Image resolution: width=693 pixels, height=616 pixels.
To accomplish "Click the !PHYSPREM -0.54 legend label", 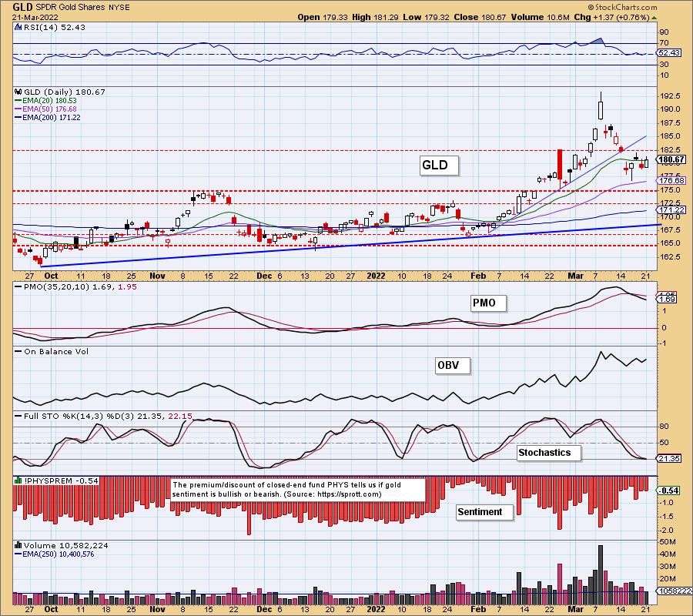I will coord(61,480).
